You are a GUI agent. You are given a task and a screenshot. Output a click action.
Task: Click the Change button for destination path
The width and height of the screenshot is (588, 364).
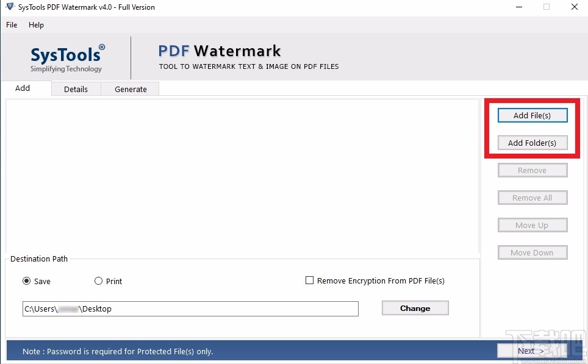(415, 308)
